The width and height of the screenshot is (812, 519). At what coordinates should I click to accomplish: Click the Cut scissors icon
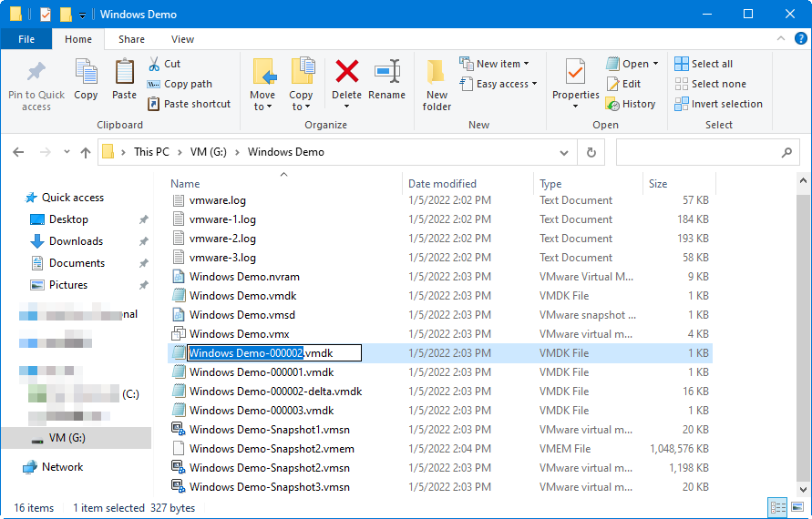(x=154, y=64)
